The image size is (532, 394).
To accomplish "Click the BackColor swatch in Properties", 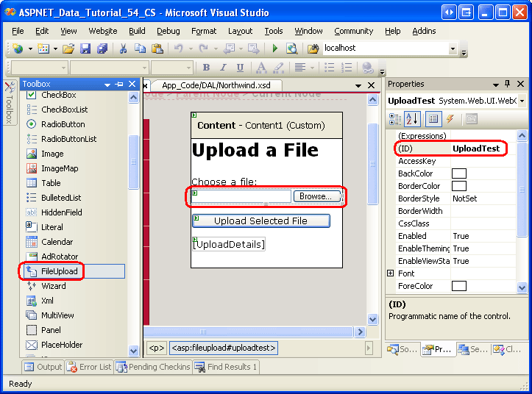I will 459,173.
